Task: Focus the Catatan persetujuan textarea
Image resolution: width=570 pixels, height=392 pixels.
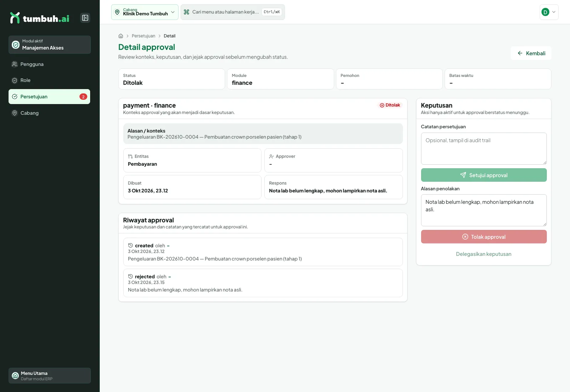Action: [484, 149]
